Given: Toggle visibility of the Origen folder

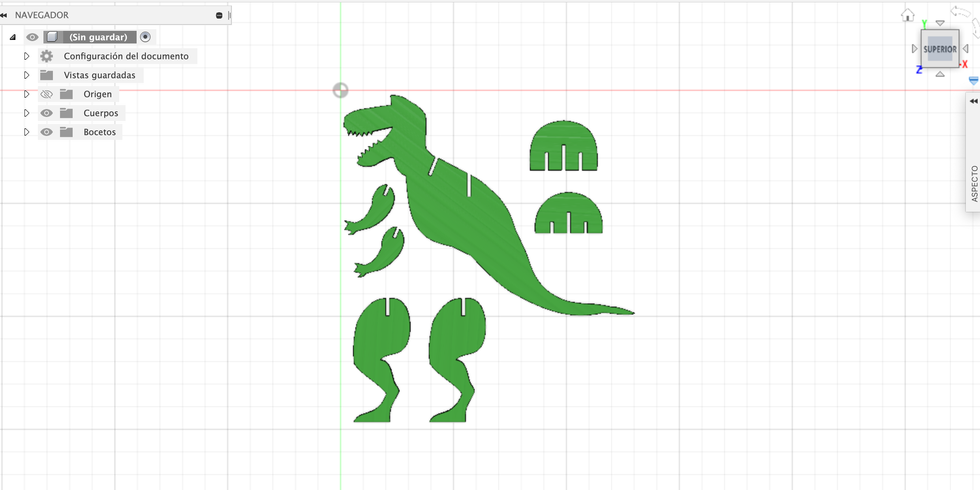Looking at the screenshot, I should pos(47,94).
